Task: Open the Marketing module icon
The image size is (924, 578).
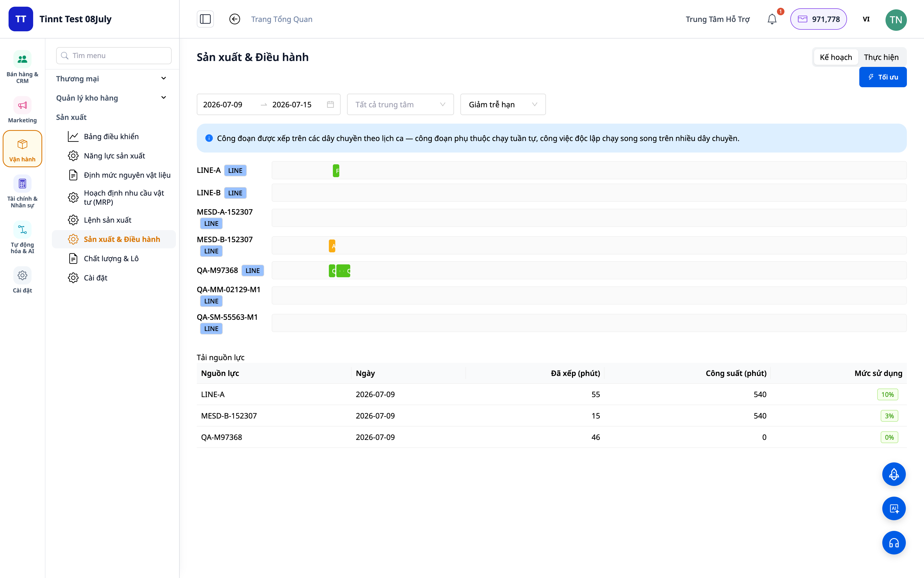Action: pos(22,105)
